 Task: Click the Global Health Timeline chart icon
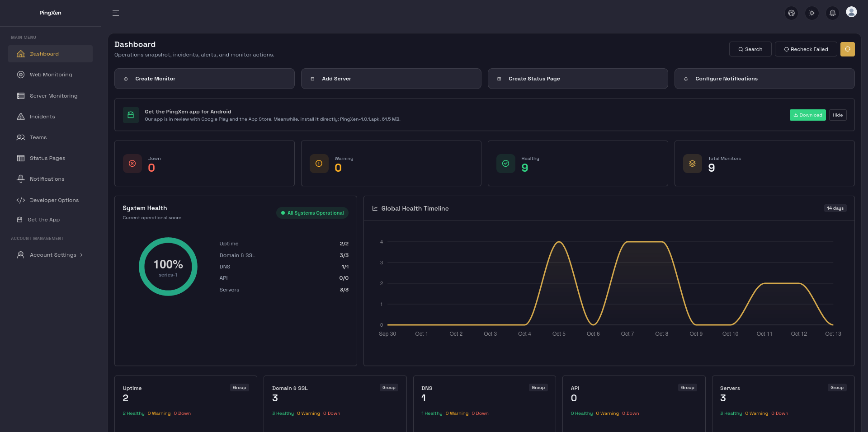pyautogui.click(x=375, y=208)
